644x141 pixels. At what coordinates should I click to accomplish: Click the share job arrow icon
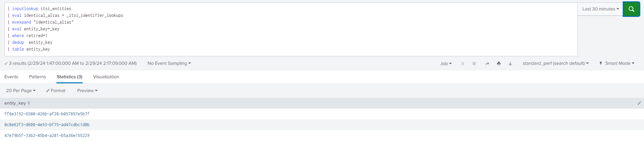(x=487, y=63)
